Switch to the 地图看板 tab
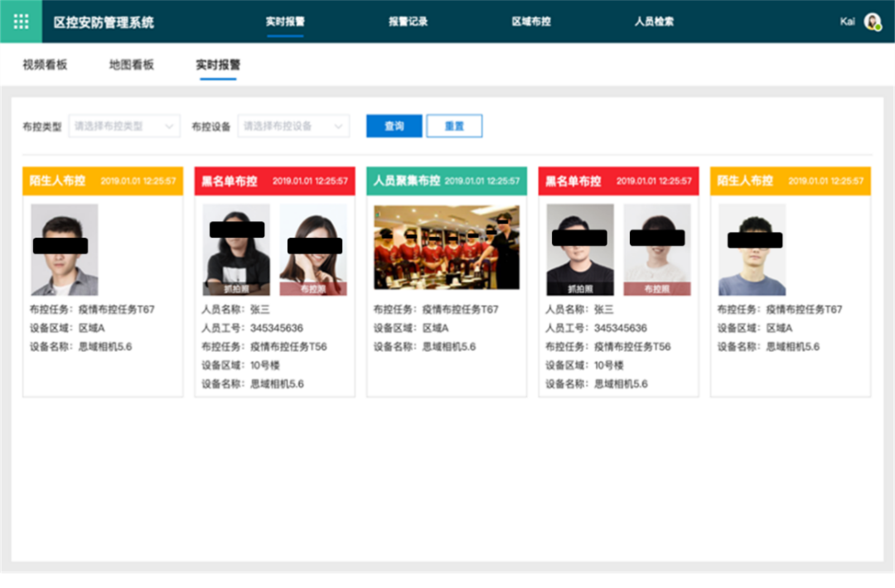Screen dimensions: 895x588 [132, 65]
